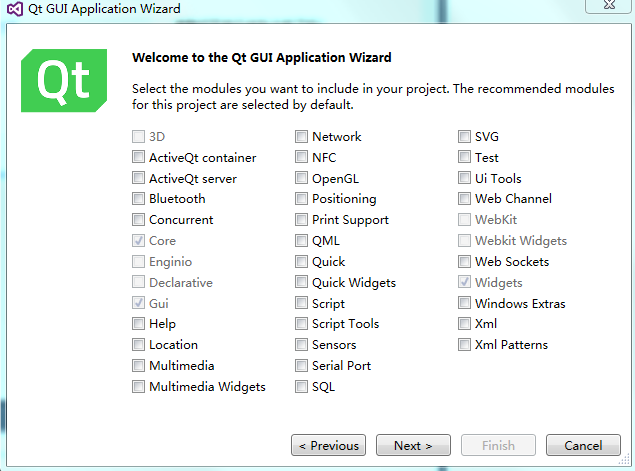The height and width of the screenshot is (471, 635).
Task: Click the Qt logo image
Action: [x=64, y=81]
